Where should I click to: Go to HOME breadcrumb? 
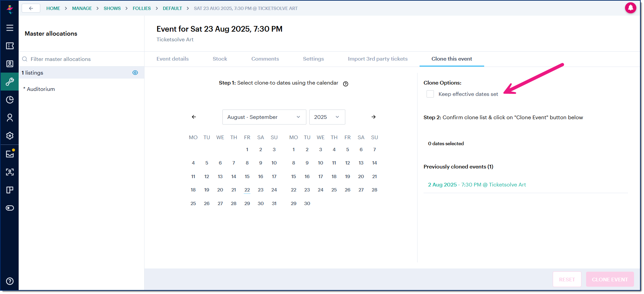click(x=53, y=8)
